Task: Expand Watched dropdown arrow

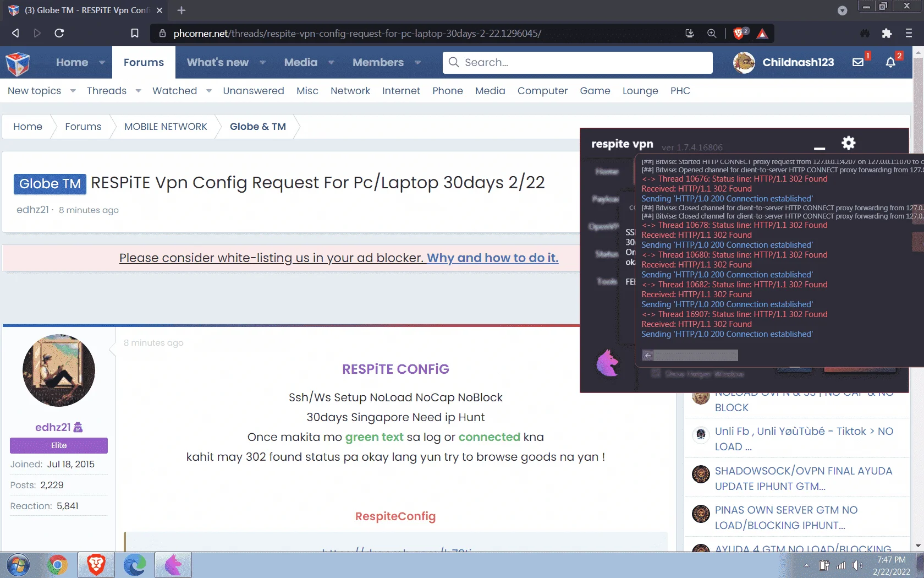Action: pos(208,91)
